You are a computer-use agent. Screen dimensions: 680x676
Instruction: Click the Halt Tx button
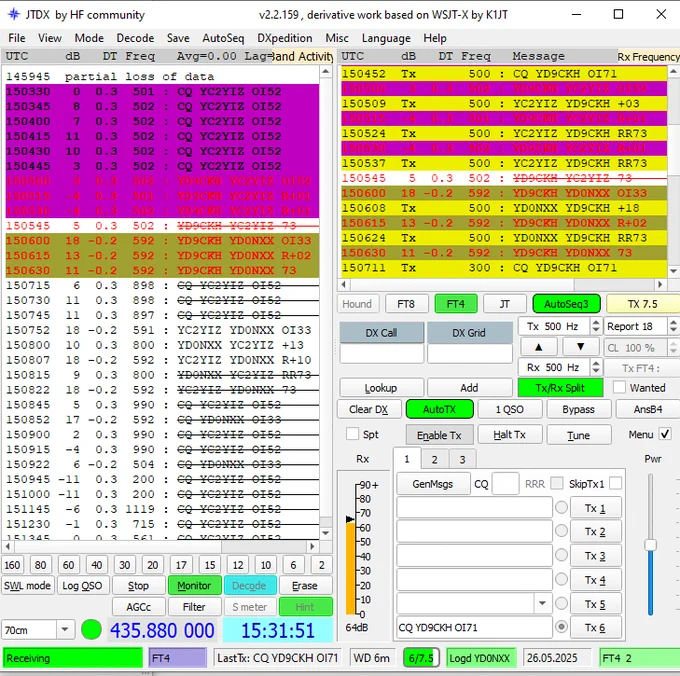pos(510,435)
